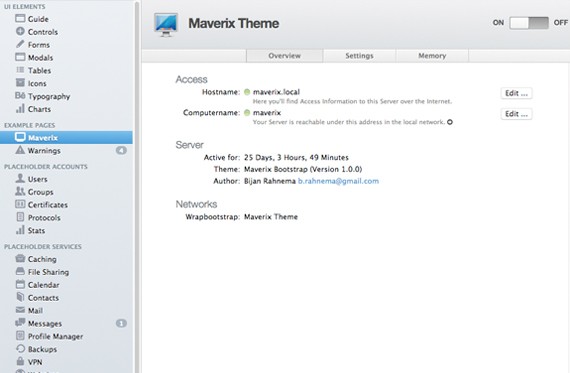Click the File Sharing drive icon

[x=20, y=271]
